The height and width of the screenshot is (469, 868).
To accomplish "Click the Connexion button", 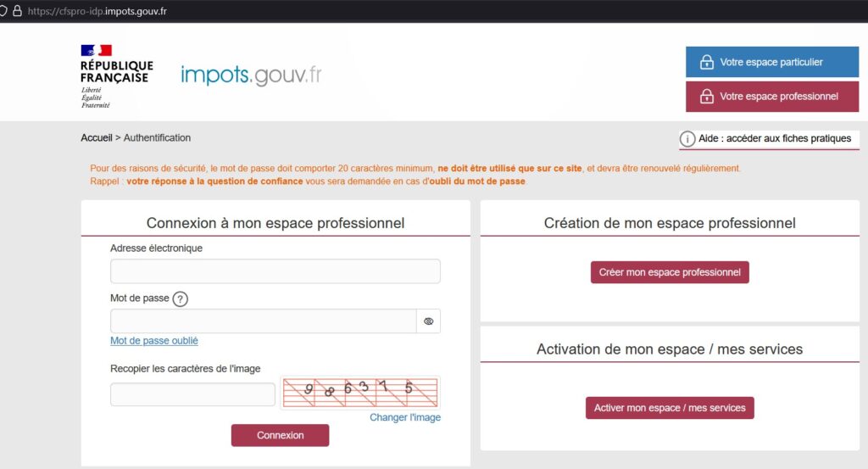I will (280, 435).
